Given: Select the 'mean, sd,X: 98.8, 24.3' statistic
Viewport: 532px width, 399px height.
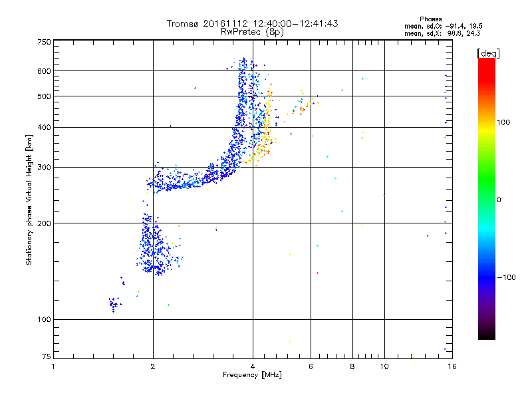Looking at the screenshot, I should click(442, 33).
